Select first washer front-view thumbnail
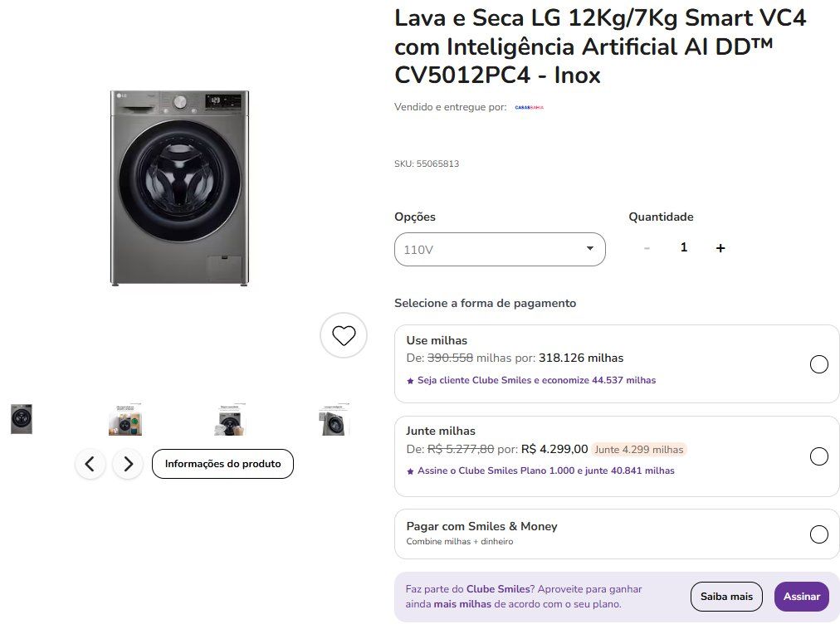 coord(22,419)
